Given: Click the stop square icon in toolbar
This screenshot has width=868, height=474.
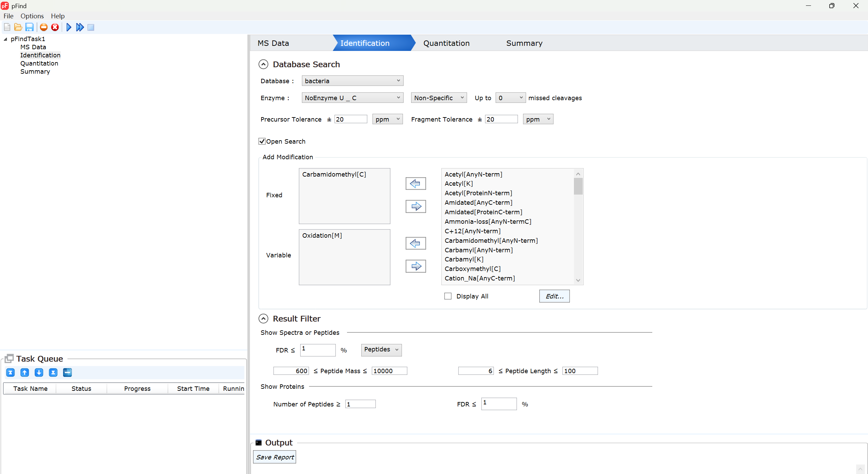Looking at the screenshot, I should tap(91, 27).
